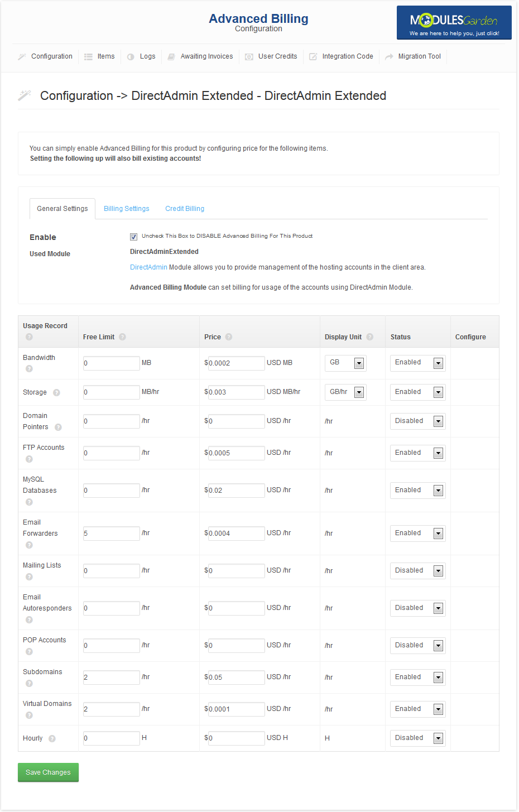Screen dimensions: 519x812
Task: Click Bandwidth price input field
Action: coord(236,363)
